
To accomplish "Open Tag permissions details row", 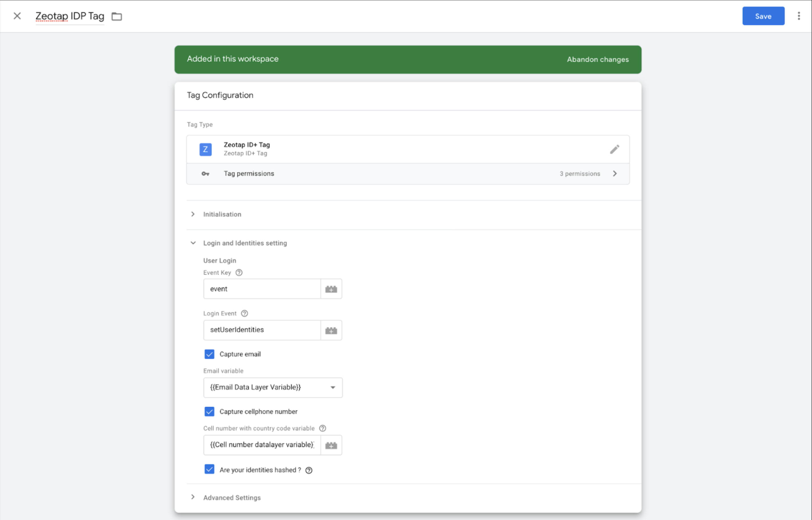I will [x=408, y=174].
